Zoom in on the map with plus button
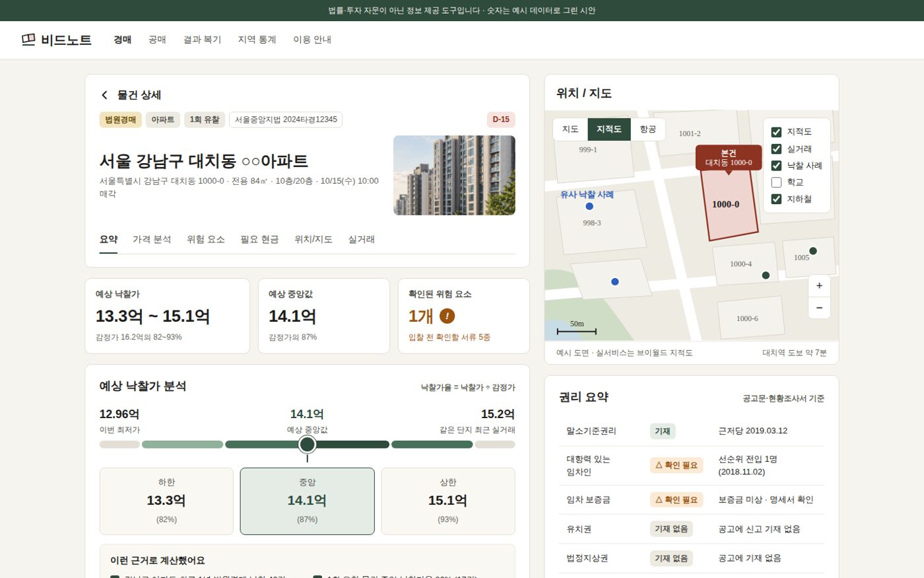Screen dimensions: 924x578 click(819, 285)
